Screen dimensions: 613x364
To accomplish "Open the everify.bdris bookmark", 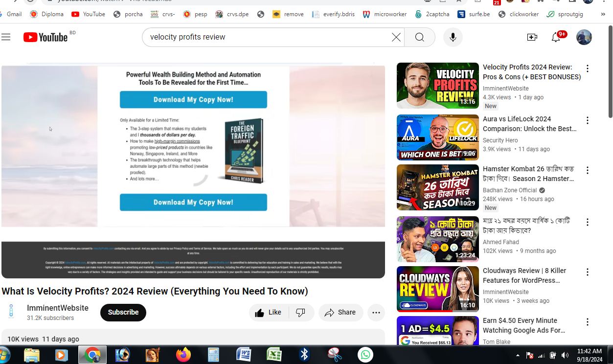I will (333, 14).
